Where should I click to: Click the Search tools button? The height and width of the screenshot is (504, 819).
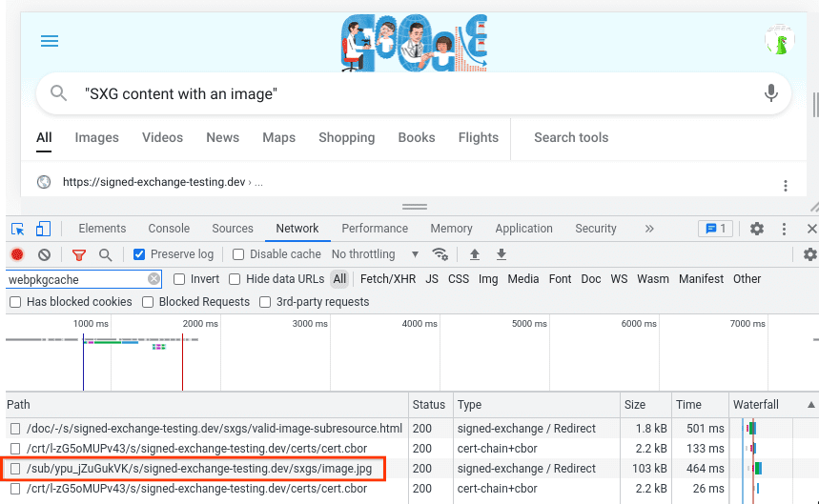(x=570, y=137)
